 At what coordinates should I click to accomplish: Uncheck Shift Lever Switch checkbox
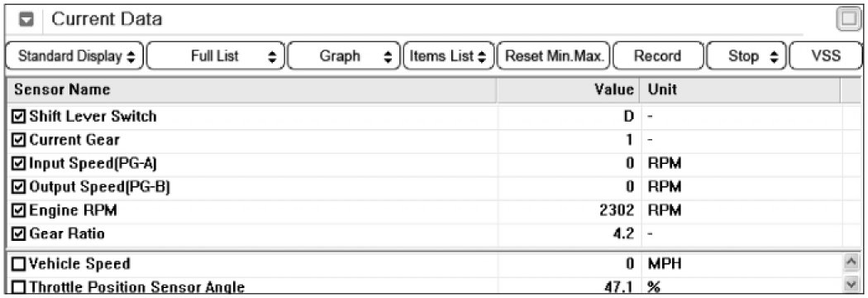[x=18, y=117]
